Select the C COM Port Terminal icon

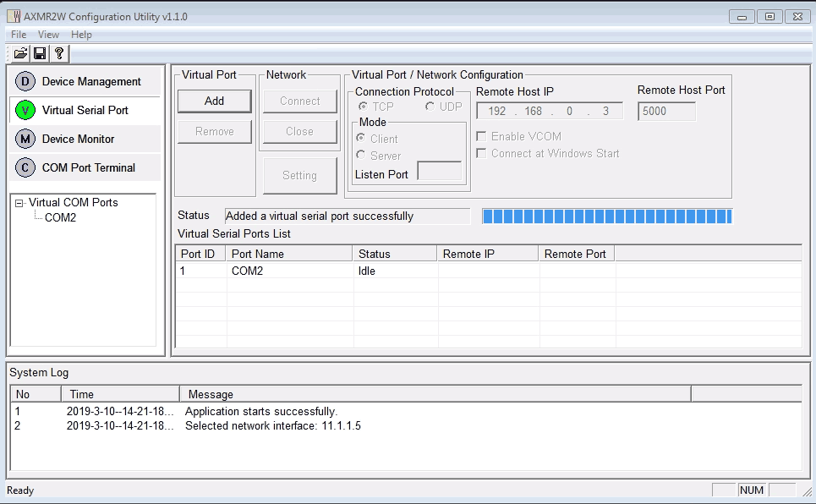(x=25, y=167)
